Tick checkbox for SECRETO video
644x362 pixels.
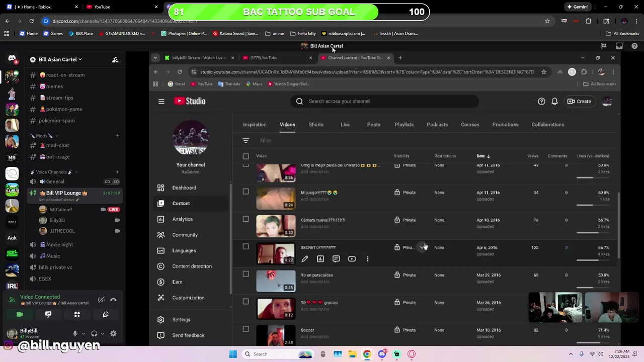pyautogui.click(x=246, y=246)
